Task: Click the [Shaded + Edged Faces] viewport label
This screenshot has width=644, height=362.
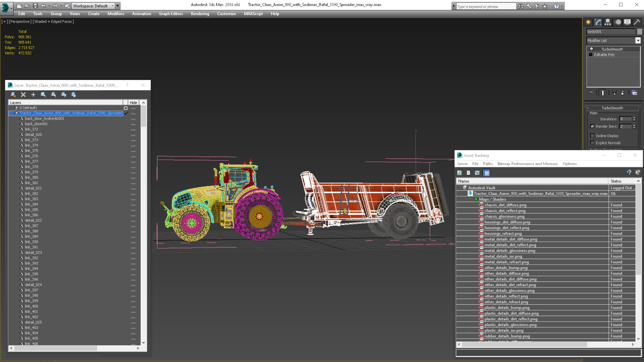Action: pos(53,21)
